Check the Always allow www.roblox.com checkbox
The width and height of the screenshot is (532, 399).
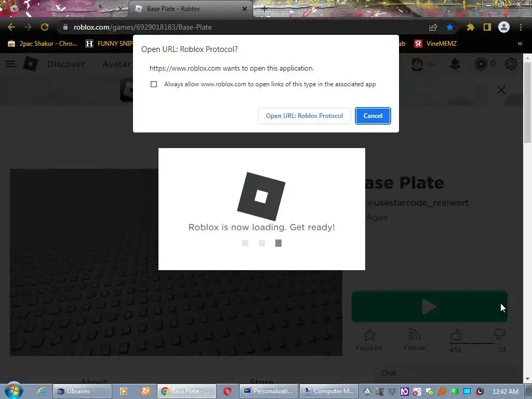(x=154, y=84)
